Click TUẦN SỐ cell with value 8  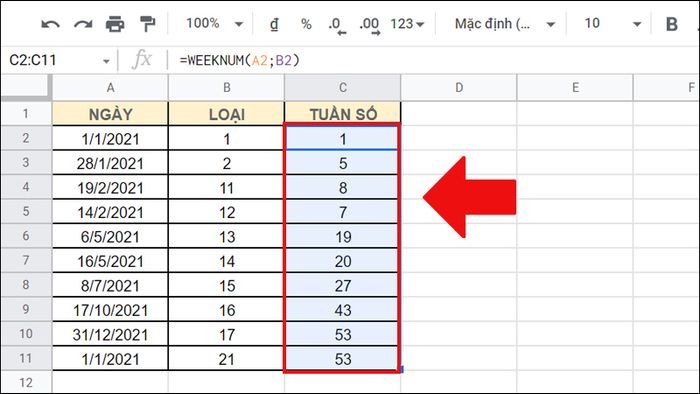click(x=342, y=187)
